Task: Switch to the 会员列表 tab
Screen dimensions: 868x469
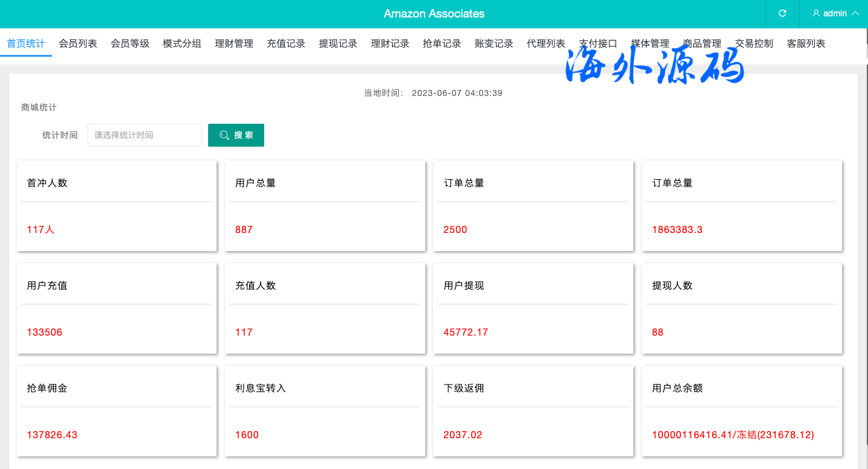Action: click(78, 43)
